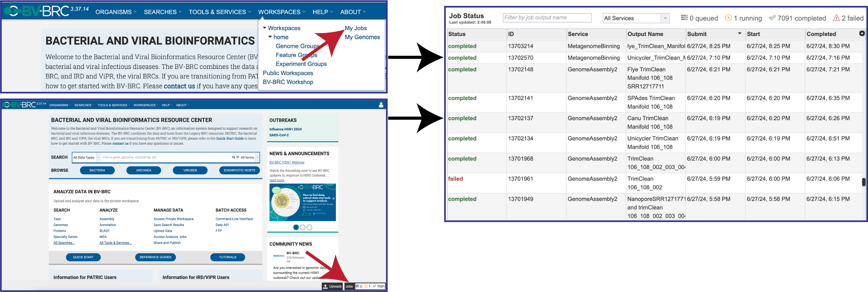Open the SARS-CoV-2 outbreak link

pos(279,135)
